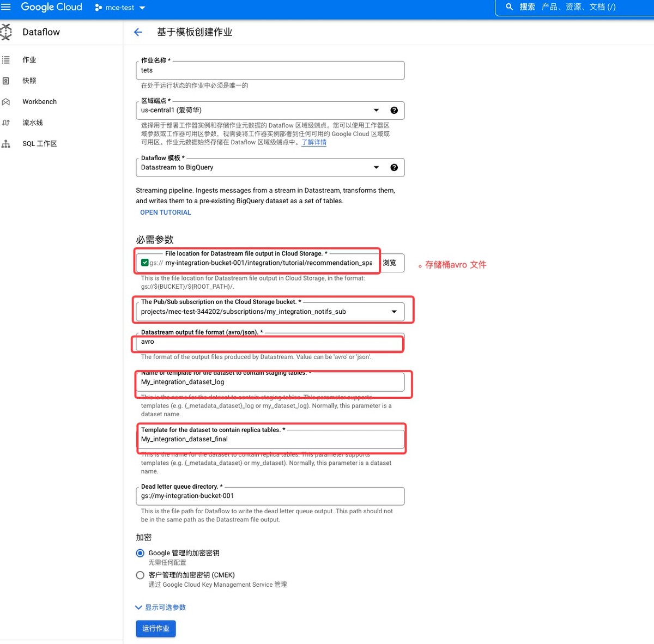Click the help icon beside 区域端点

[x=394, y=110]
